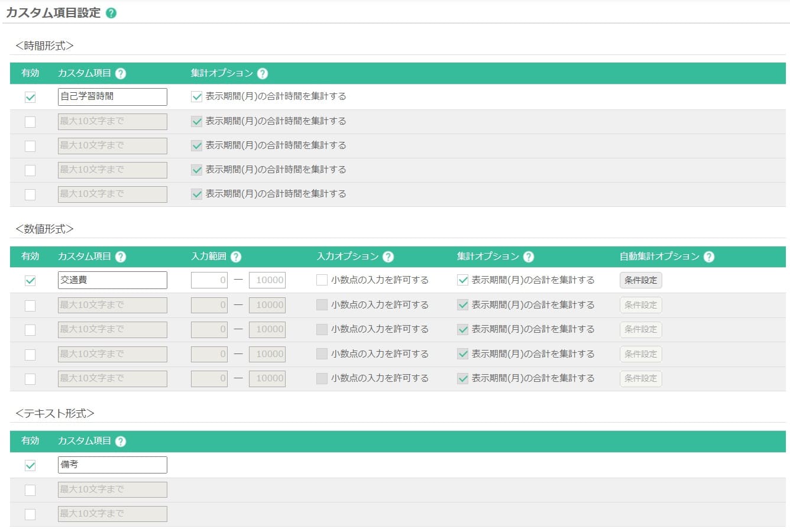Click the 交通費 maximum range field showing 10000
The image size is (790, 532).
click(x=267, y=280)
